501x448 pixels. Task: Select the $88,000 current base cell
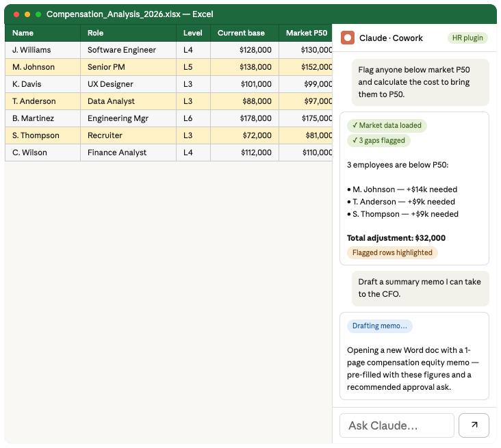pos(244,101)
